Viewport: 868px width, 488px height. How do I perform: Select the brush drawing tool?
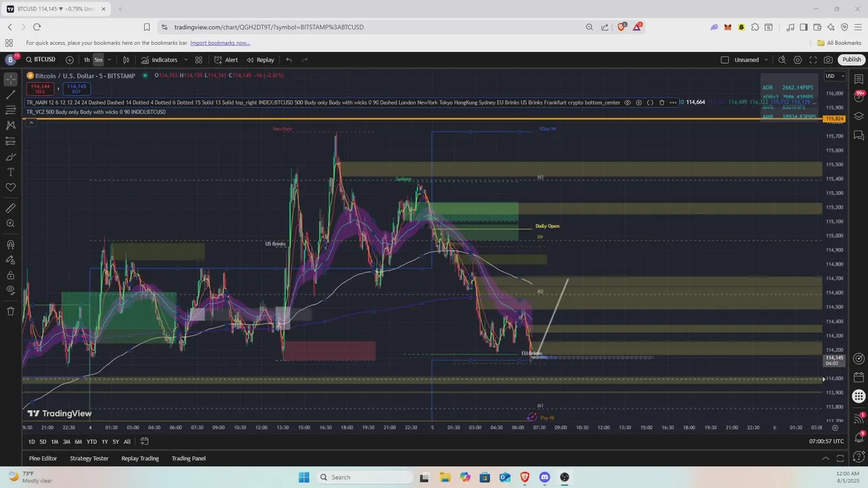(10, 157)
